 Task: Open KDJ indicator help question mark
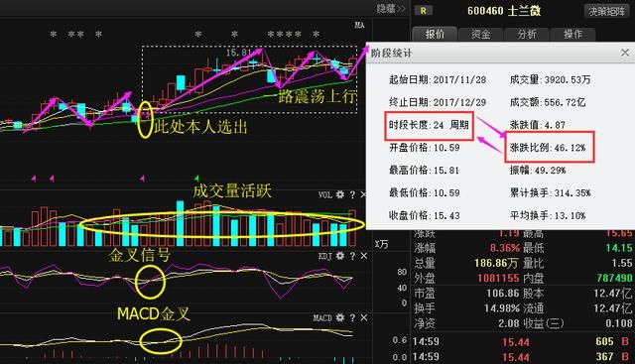(x=352, y=256)
